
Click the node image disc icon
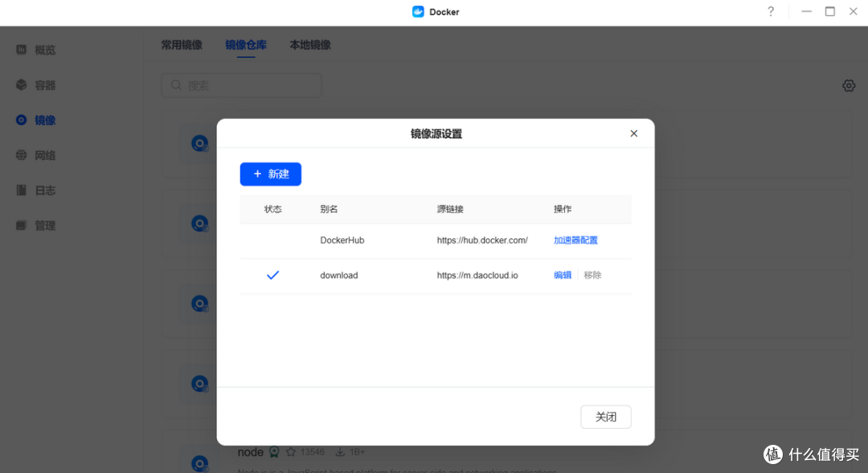click(199, 463)
